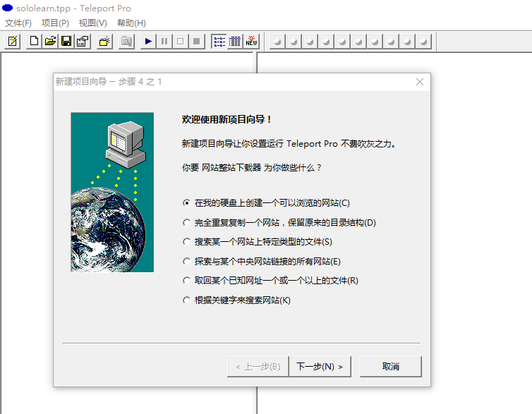Click the 欢迎使用新项目向导 heading

tap(226, 119)
